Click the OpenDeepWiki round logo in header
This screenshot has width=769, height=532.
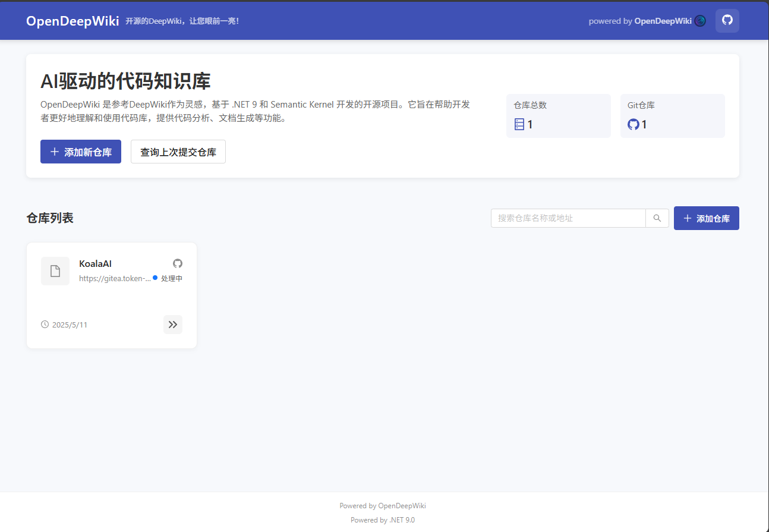click(700, 21)
